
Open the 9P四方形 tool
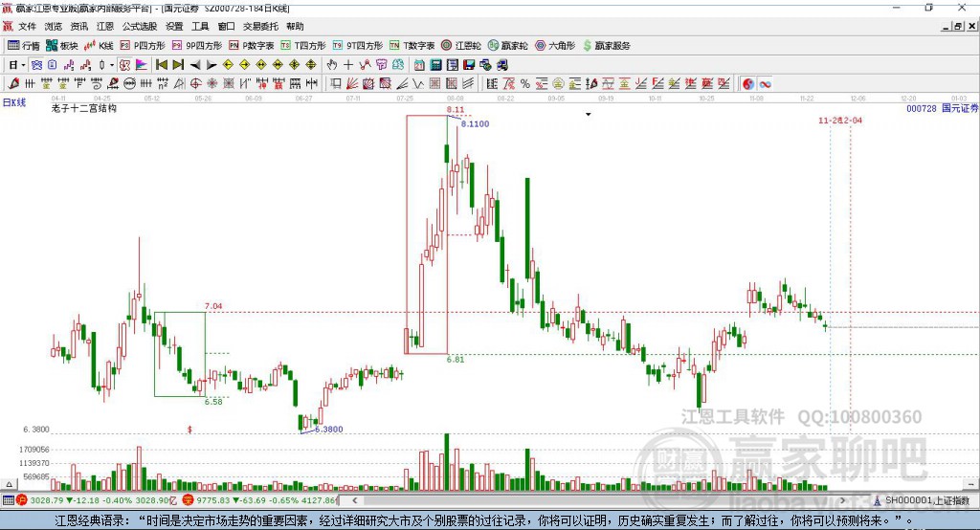(x=197, y=46)
